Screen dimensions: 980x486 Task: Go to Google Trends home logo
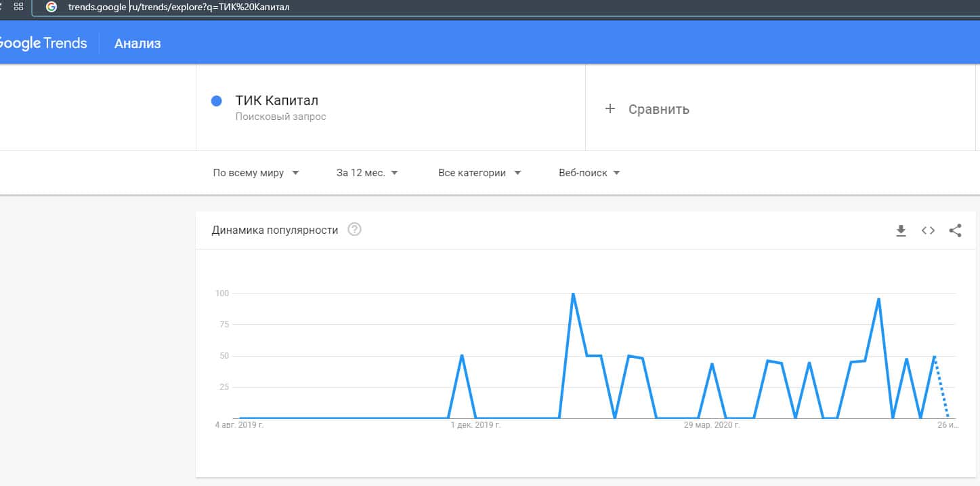coord(42,43)
